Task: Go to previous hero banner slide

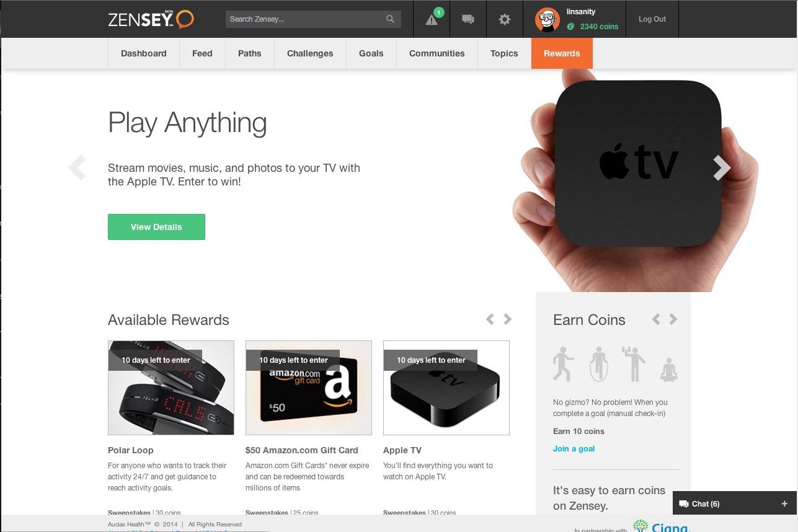Action: pyautogui.click(x=76, y=167)
